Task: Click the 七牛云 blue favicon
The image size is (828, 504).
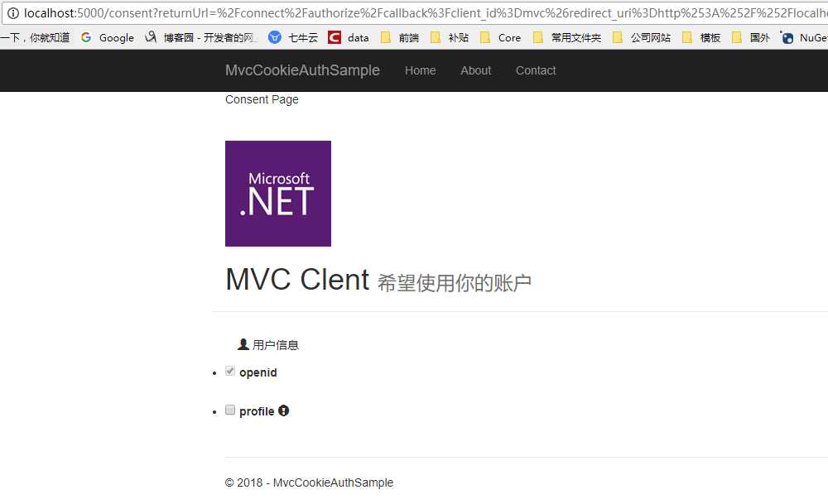Action: [275, 37]
